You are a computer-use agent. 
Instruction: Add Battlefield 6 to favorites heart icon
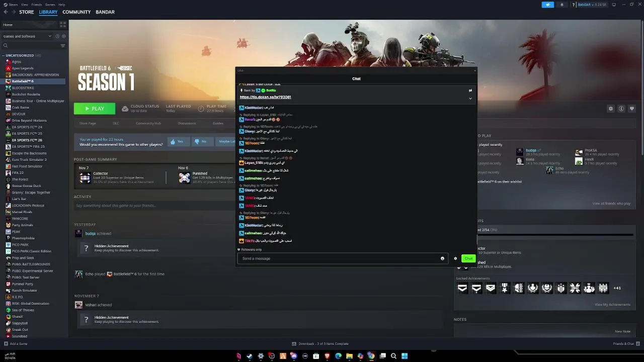coord(632,109)
